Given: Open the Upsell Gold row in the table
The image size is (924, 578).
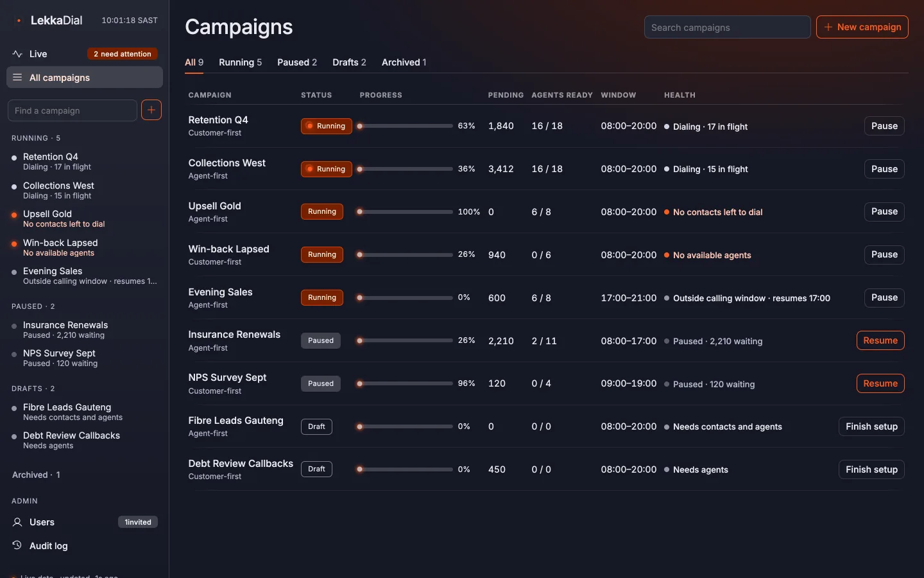Looking at the screenshot, I should 547,212.
